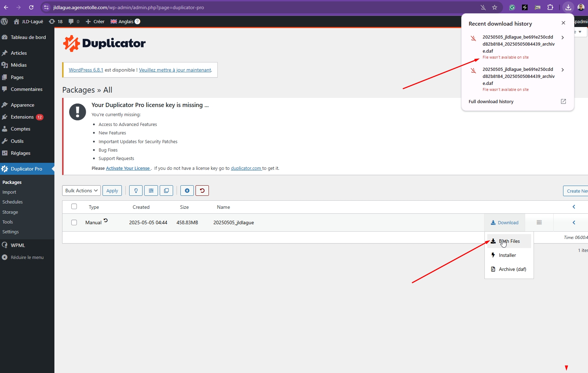
Task: Open Chrome downloads toolbar icon
Action: coord(568,7)
